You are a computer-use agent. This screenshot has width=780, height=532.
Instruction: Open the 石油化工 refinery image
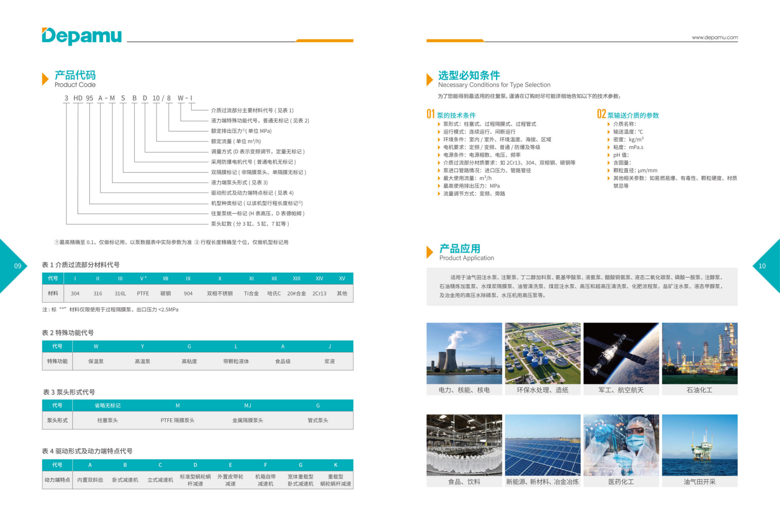pos(699,353)
